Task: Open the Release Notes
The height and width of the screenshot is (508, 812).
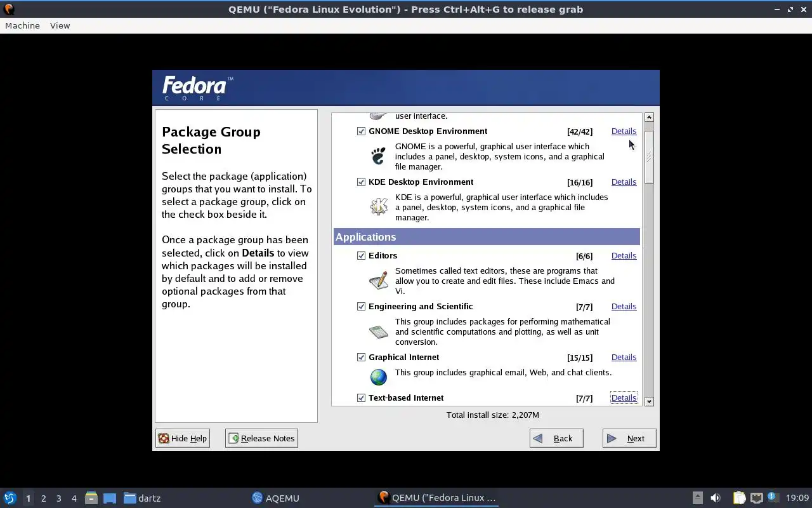Action: [x=261, y=438]
